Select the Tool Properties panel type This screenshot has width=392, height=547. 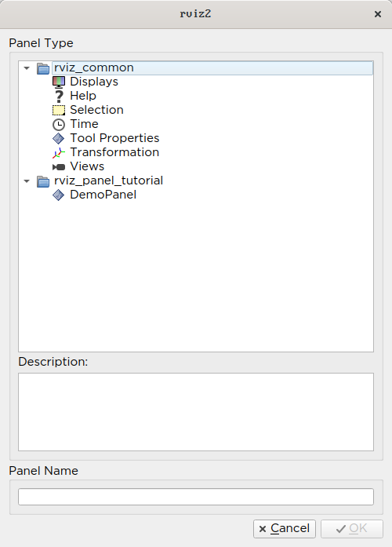[x=114, y=138]
